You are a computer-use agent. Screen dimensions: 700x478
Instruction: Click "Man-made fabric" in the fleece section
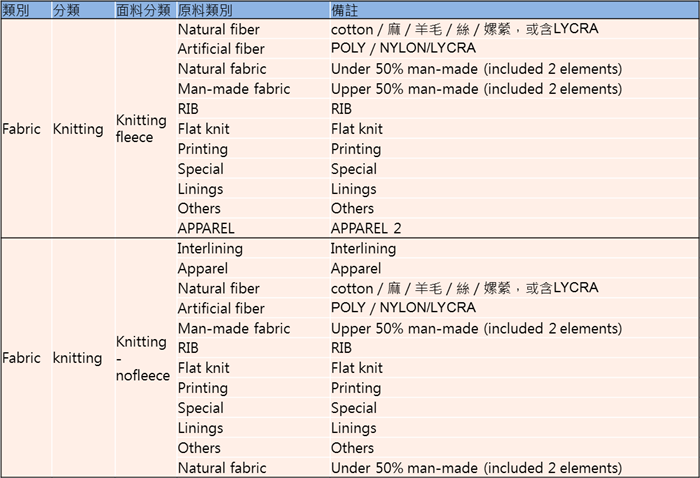tap(233, 89)
